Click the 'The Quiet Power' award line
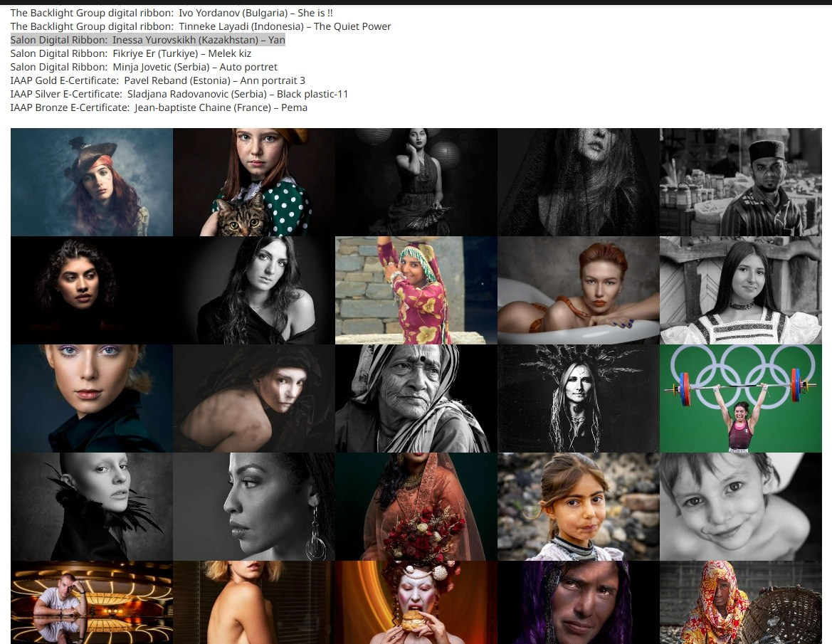The width and height of the screenshot is (832, 644). pyautogui.click(x=201, y=26)
